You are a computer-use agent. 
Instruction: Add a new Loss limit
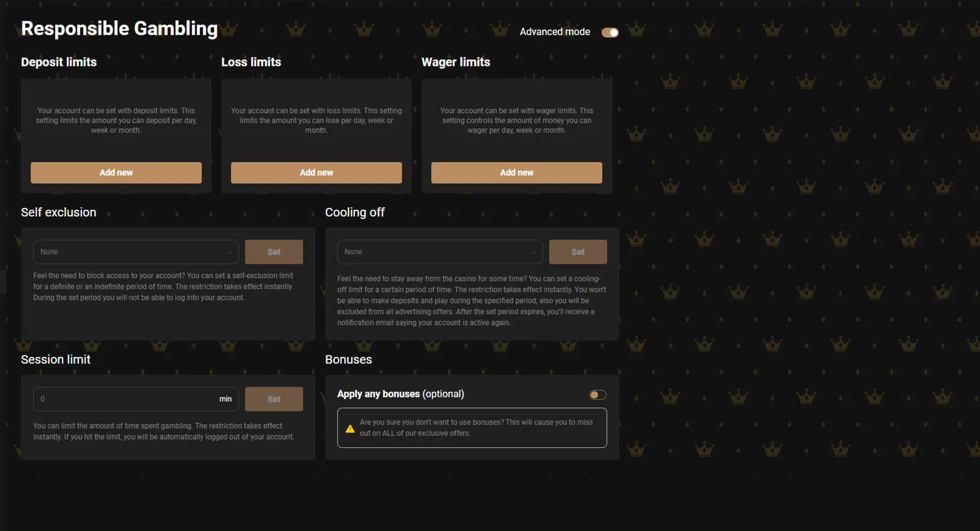pyautogui.click(x=316, y=173)
